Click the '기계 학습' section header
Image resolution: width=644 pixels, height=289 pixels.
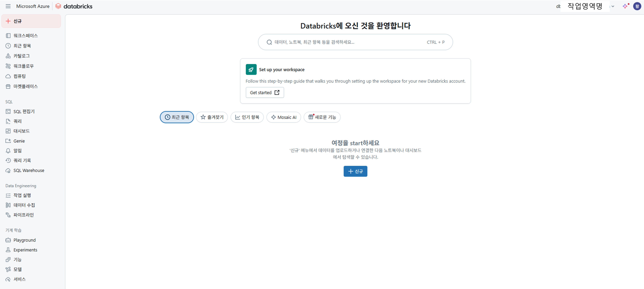pyautogui.click(x=13, y=230)
